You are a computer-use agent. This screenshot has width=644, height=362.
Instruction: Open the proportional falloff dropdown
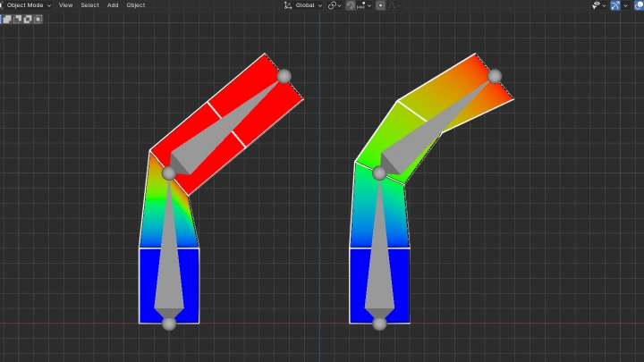[394, 5]
